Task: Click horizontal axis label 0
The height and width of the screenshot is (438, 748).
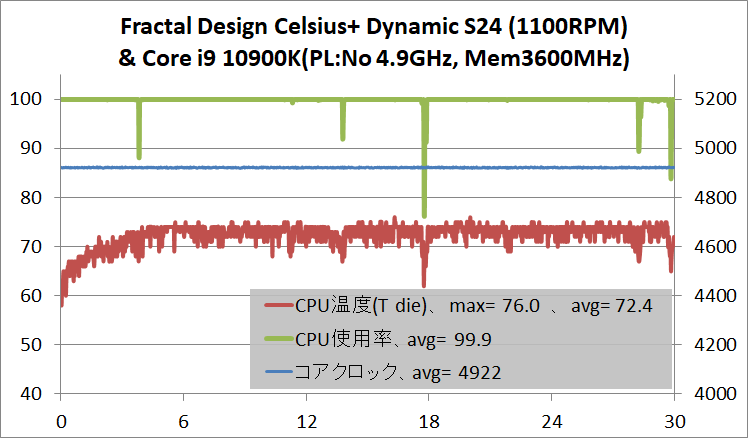Action: point(61,422)
